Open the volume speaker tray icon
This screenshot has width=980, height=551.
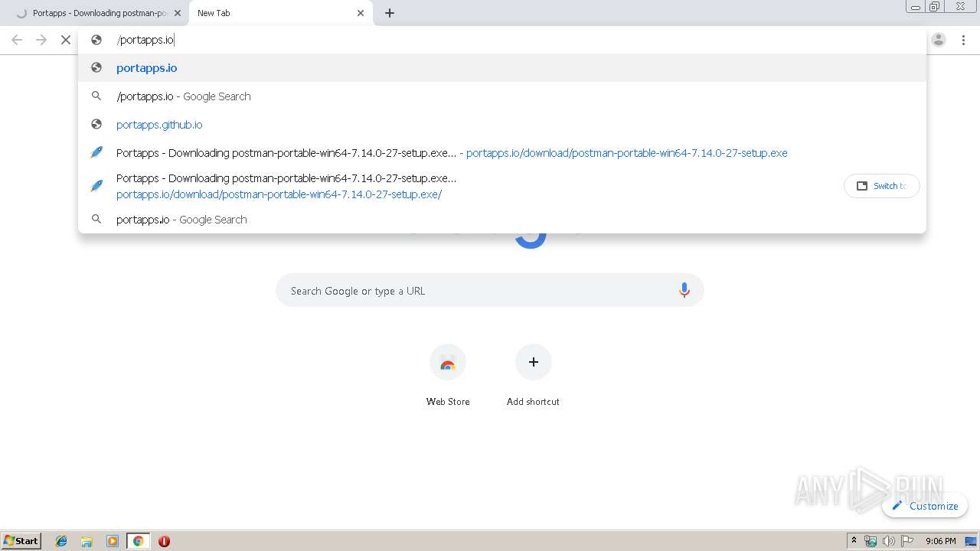click(x=889, y=541)
